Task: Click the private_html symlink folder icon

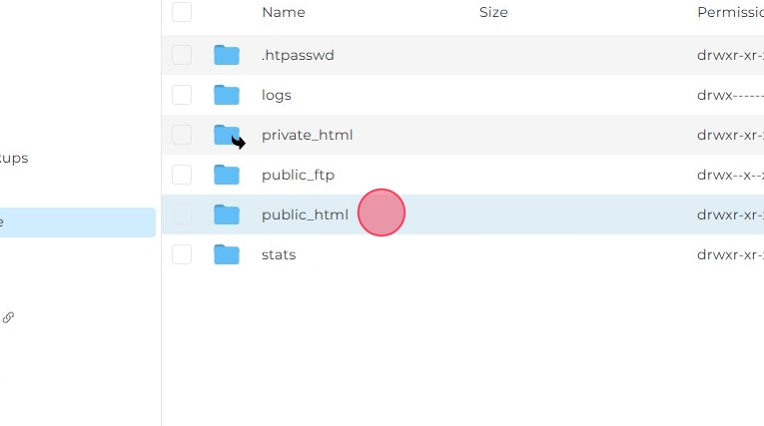Action: 228,135
